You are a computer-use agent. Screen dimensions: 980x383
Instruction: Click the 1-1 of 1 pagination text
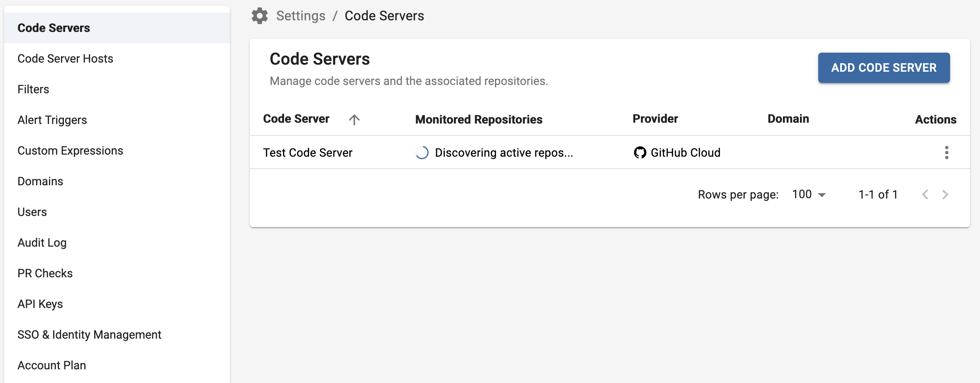(878, 194)
